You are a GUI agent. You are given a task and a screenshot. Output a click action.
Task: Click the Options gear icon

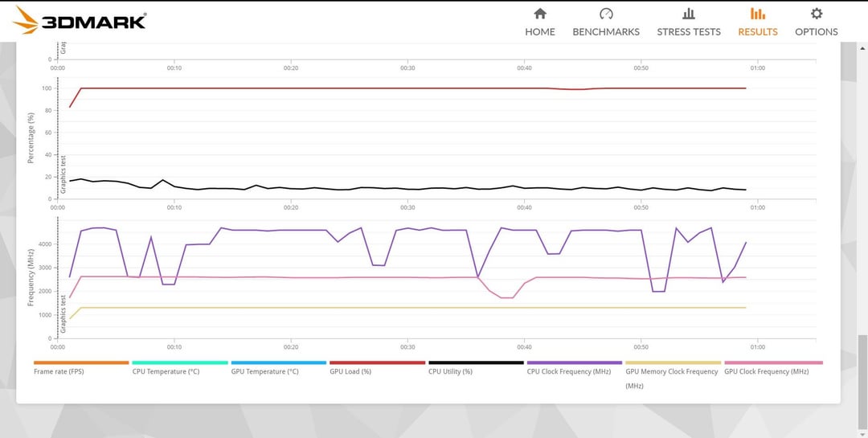(x=817, y=14)
